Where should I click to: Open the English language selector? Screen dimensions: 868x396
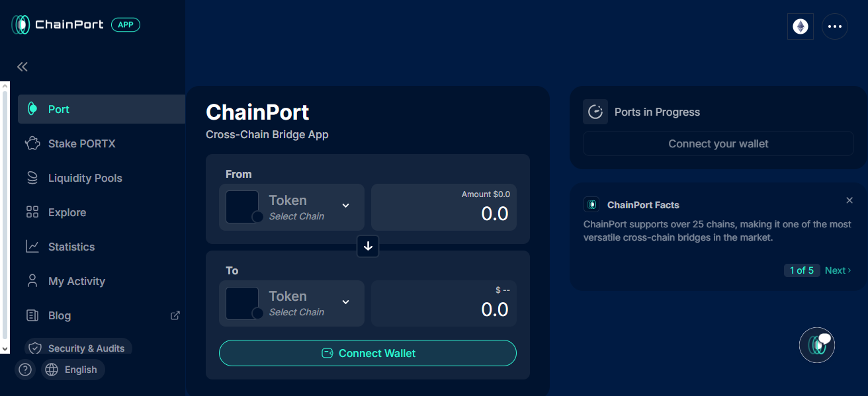[73, 370]
